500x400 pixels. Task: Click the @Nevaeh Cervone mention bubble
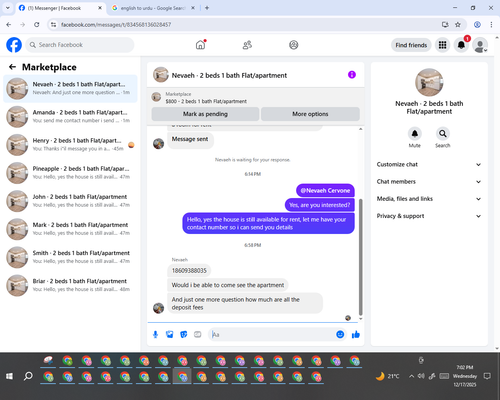tap(325, 191)
